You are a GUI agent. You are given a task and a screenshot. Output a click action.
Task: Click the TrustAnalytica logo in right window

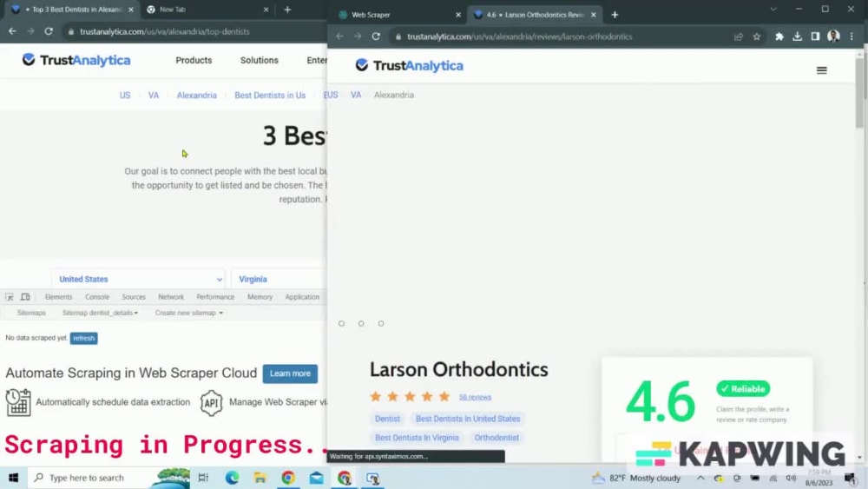coord(409,65)
